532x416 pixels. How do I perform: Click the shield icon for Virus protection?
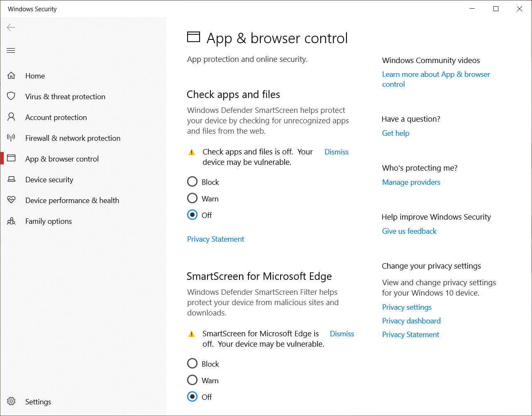click(11, 96)
